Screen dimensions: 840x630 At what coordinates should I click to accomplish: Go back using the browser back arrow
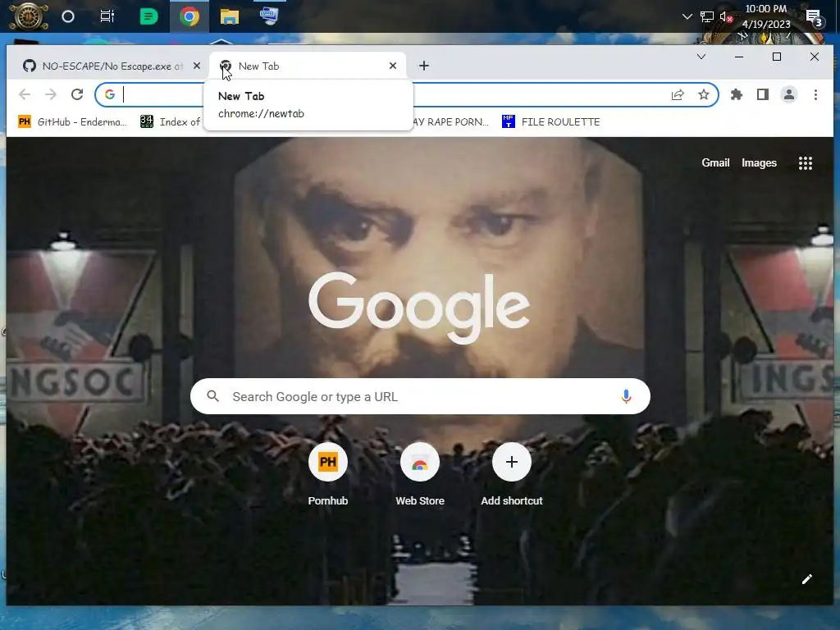[x=25, y=95]
